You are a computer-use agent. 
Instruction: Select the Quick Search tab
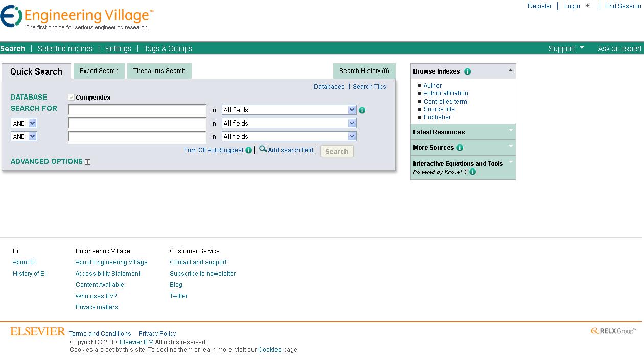(x=36, y=71)
